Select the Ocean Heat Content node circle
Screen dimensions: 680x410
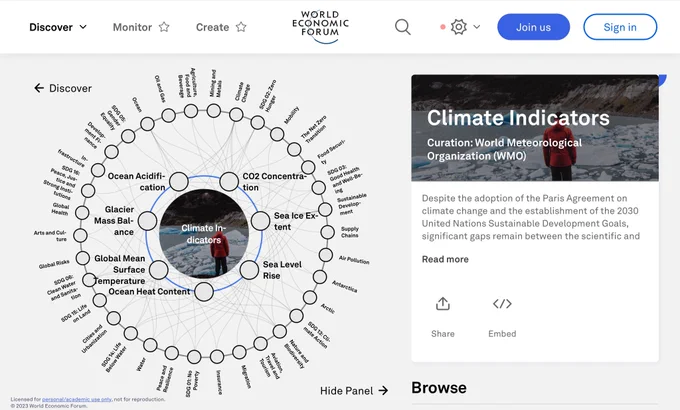coord(204,292)
